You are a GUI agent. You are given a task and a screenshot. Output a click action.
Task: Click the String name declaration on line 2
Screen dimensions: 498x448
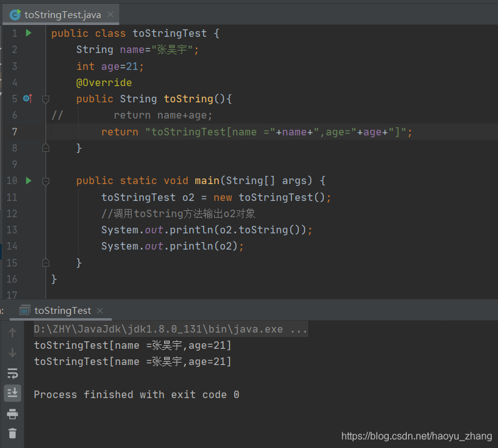[x=137, y=50]
